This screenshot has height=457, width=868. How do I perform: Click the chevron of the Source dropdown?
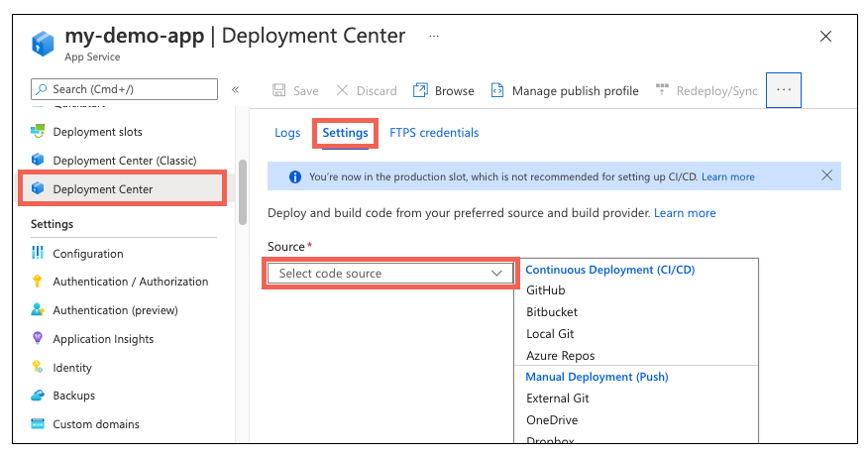pyautogui.click(x=496, y=273)
